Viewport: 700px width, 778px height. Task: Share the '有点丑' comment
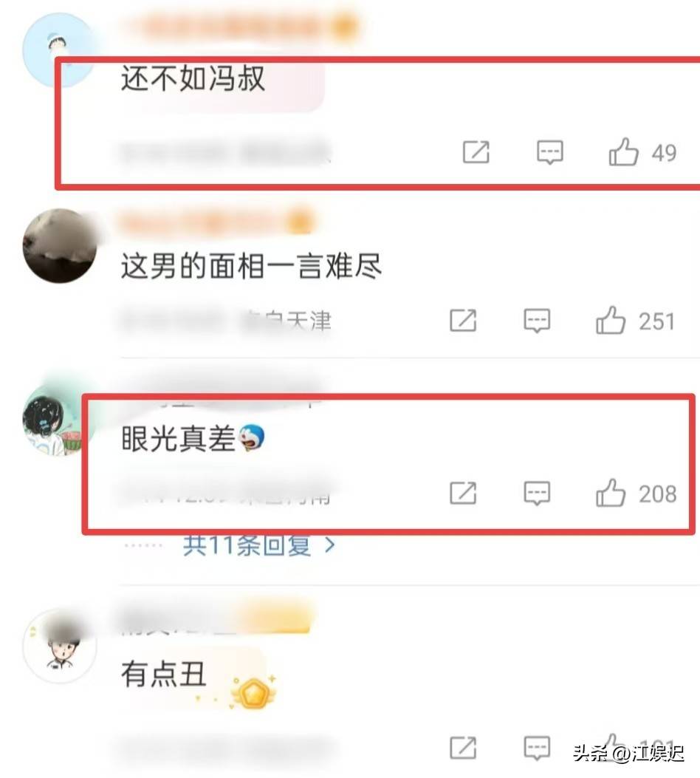pos(463,747)
